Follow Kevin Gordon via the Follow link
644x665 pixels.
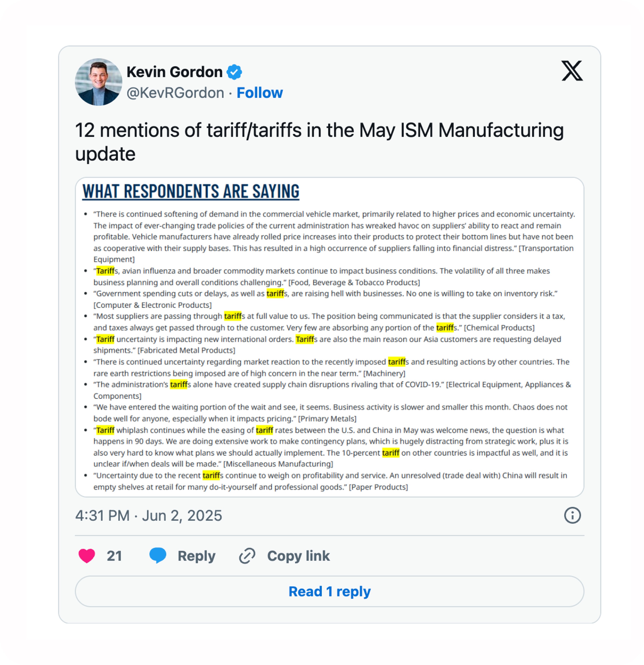260,93
